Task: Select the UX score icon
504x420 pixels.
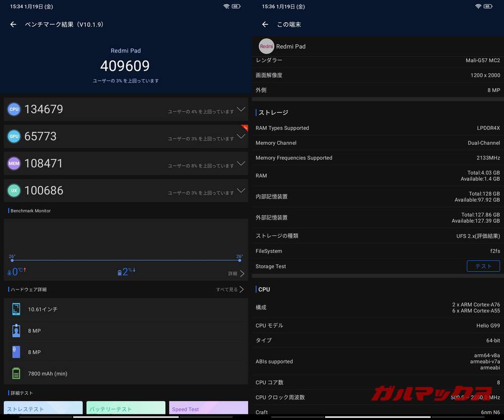Action: click(x=14, y=190)
